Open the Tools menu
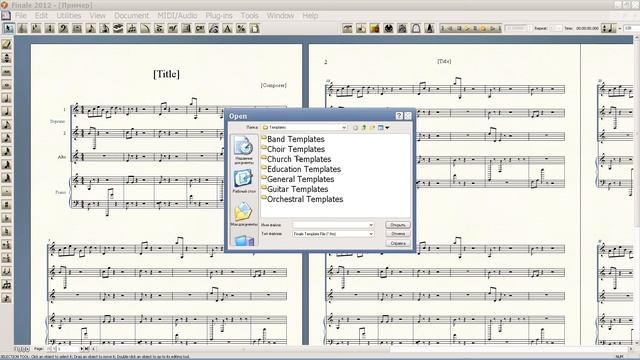The width and height of the screenshot is (640, 360). point(249,16)
